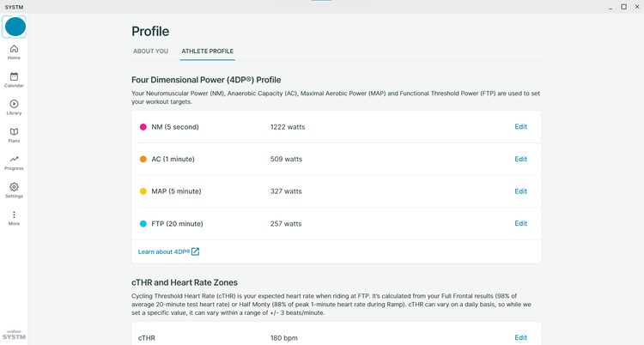Click the AC (1 minute) label
Image resolution: width=644 pixels, height=345 pixels.
tap(173, 159)
